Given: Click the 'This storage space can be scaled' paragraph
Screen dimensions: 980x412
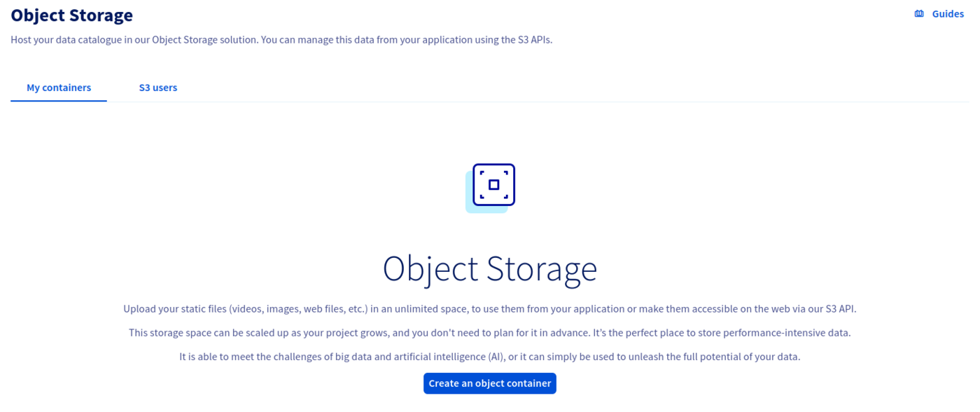Looking at the screenshot, I should (x=489, y=333).
